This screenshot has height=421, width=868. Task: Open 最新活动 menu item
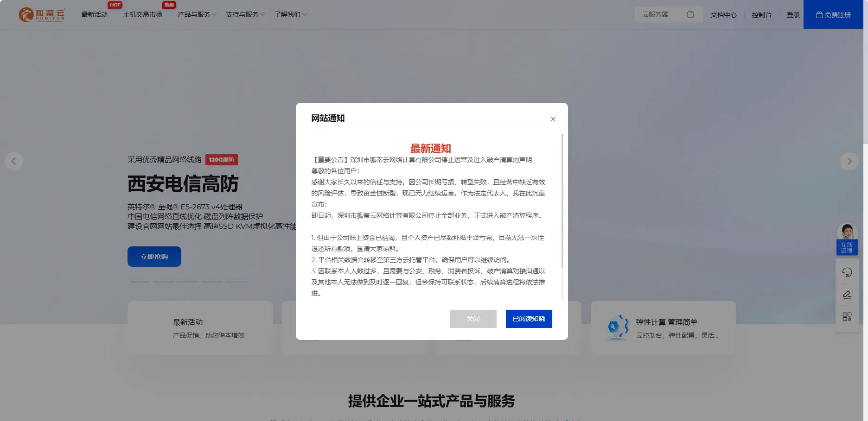click(95, 15)
